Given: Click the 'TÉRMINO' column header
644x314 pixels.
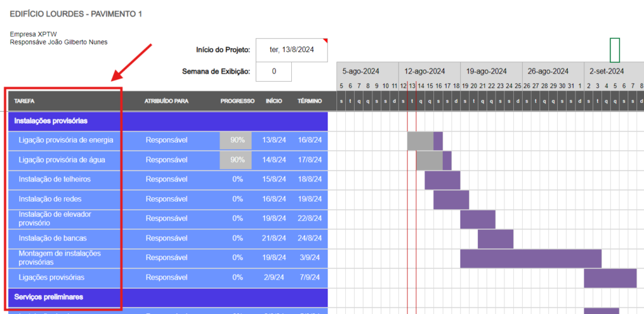Looking at the screenshot, I should [x=309, y=101].
